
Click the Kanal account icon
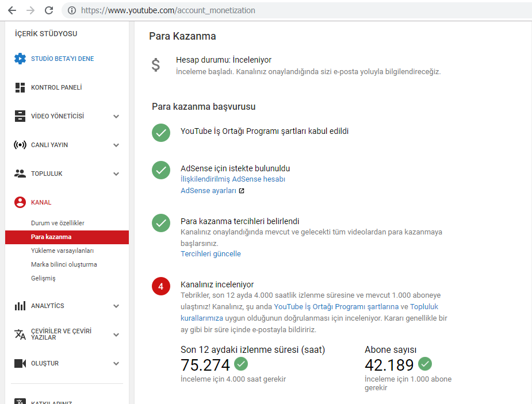pyautogui.click(x=20, y=202)
